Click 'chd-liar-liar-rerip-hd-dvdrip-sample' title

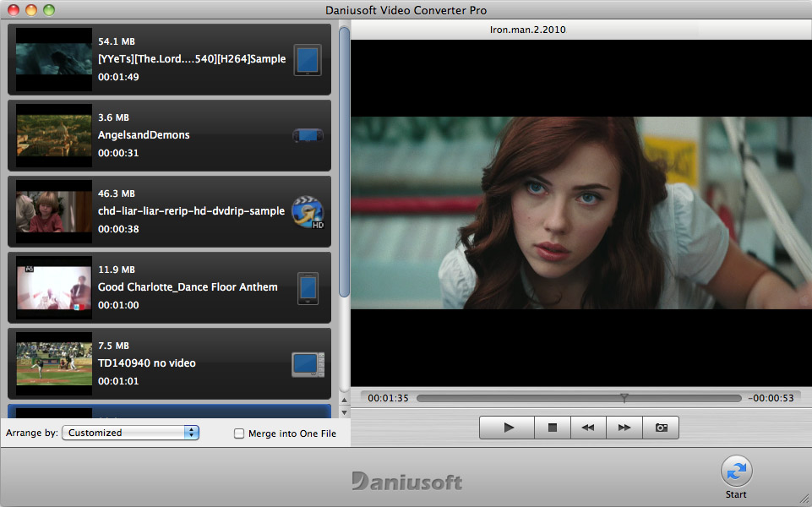[191, 211]
